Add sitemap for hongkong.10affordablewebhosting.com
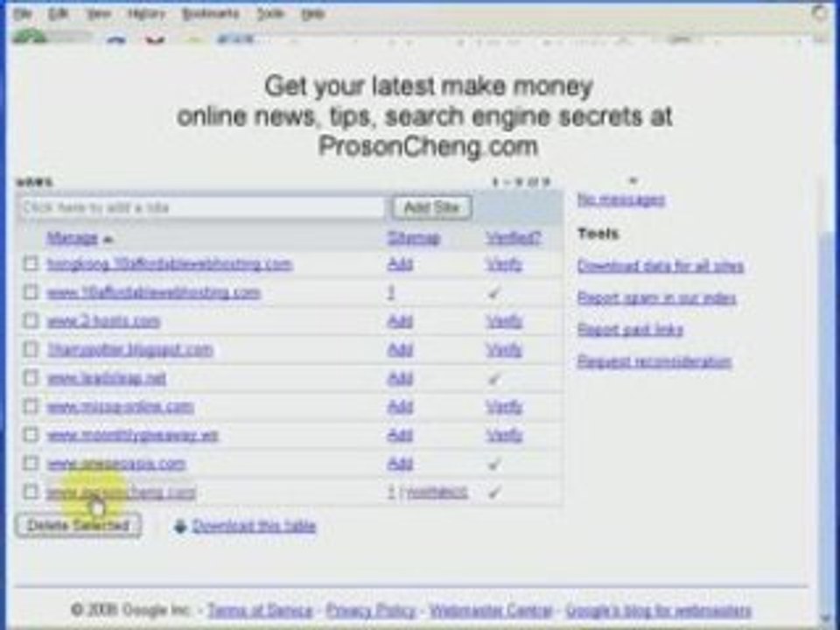This screenshot has width=840, height=630. pos(400,263)
